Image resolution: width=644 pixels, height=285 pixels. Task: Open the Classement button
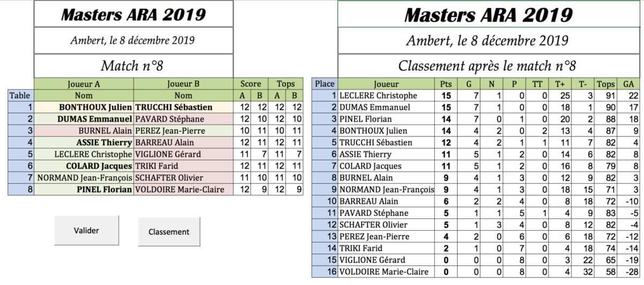(169, 232)
